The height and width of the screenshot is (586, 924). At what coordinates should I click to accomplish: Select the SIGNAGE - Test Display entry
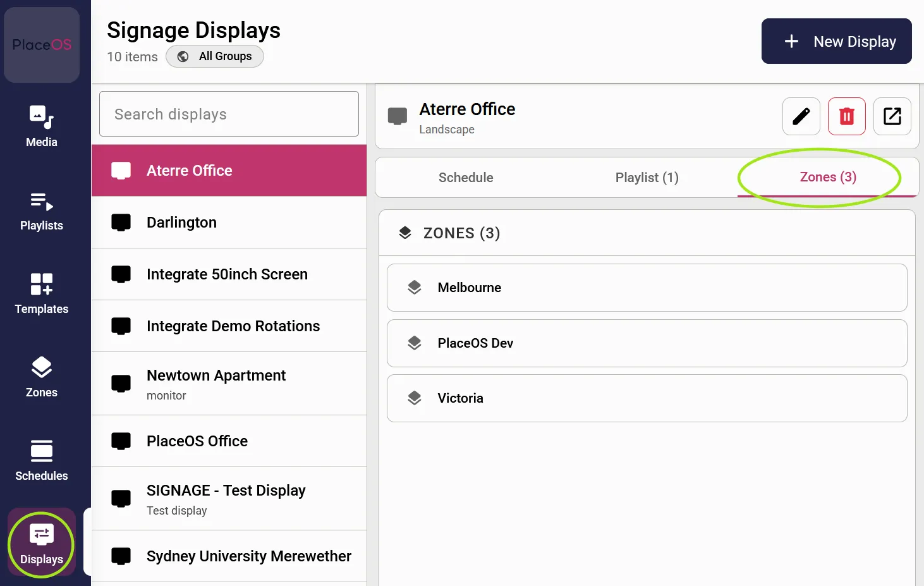[x=229, y=499]
